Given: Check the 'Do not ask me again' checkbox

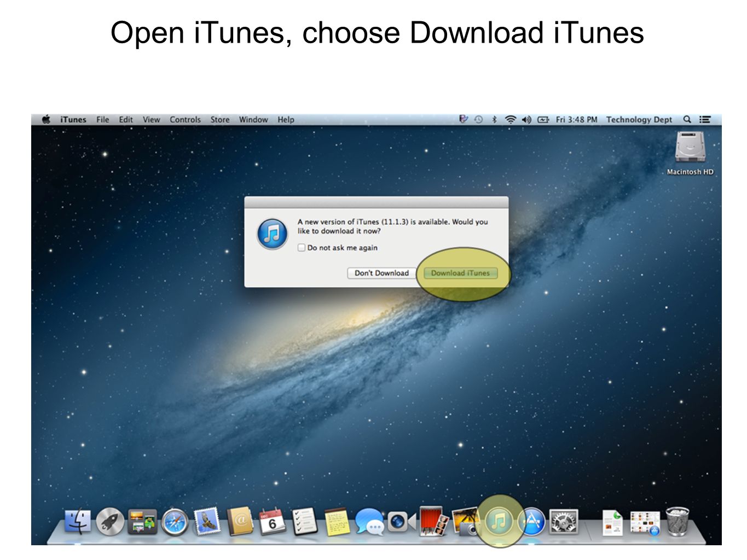Looking at the screenshot, I should [x=301, y=247].
